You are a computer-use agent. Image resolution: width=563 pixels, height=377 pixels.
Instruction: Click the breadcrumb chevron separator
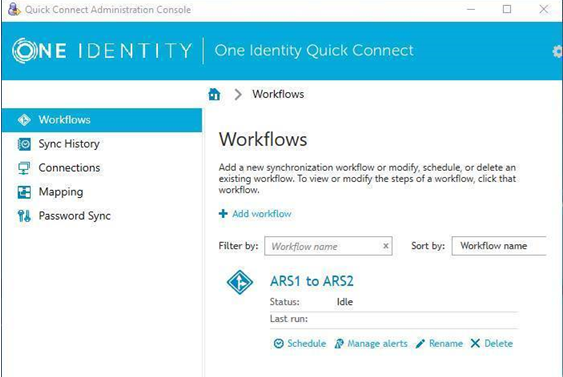point(238,94)
